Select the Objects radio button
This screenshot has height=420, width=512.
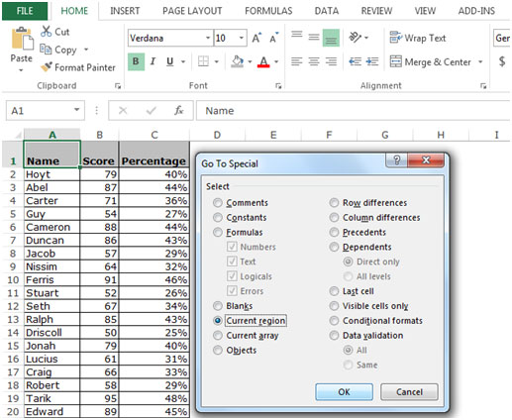217,351
